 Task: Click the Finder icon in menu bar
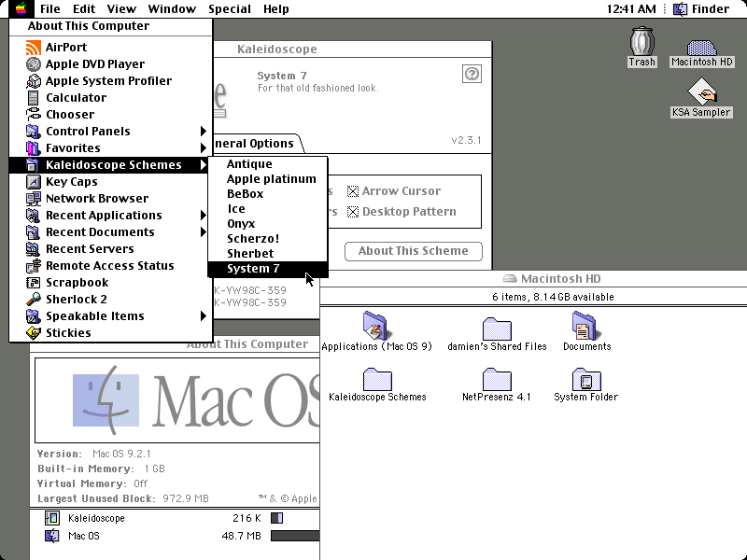click(680, 9)
